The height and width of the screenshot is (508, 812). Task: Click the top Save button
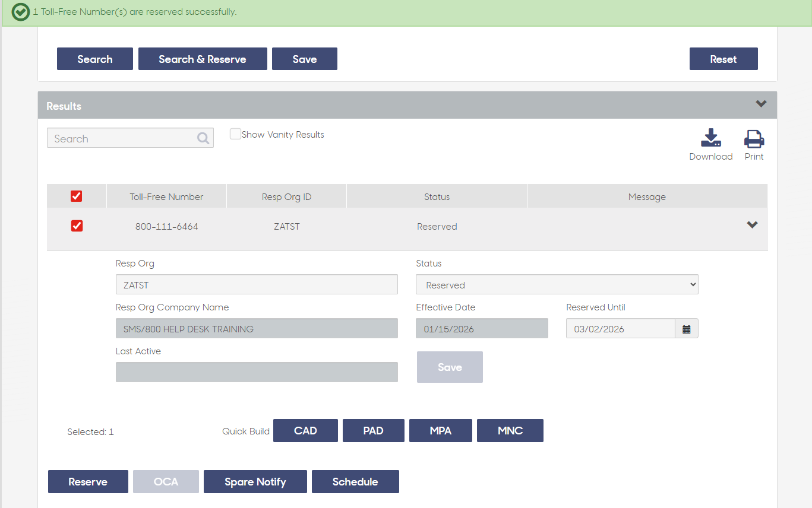(305, 59)
